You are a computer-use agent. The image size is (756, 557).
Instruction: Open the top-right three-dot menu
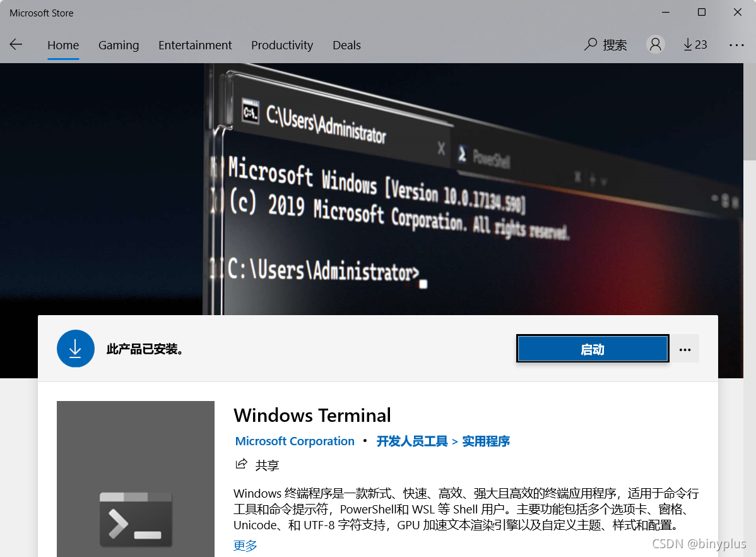[x=736, y=45]
